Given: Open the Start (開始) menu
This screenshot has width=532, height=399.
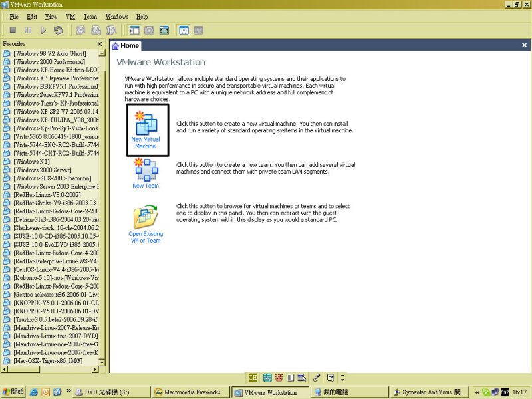Looking at the screenshot, I should coord(13,392).
